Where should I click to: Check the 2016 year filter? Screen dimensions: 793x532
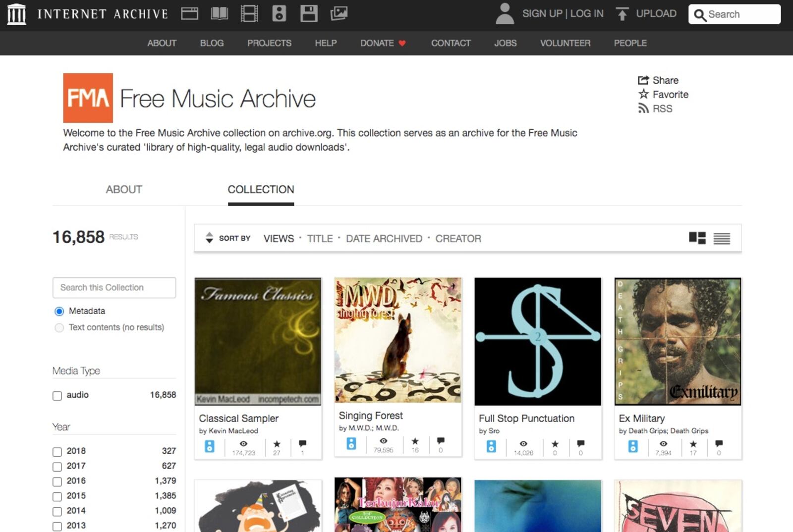57,481
